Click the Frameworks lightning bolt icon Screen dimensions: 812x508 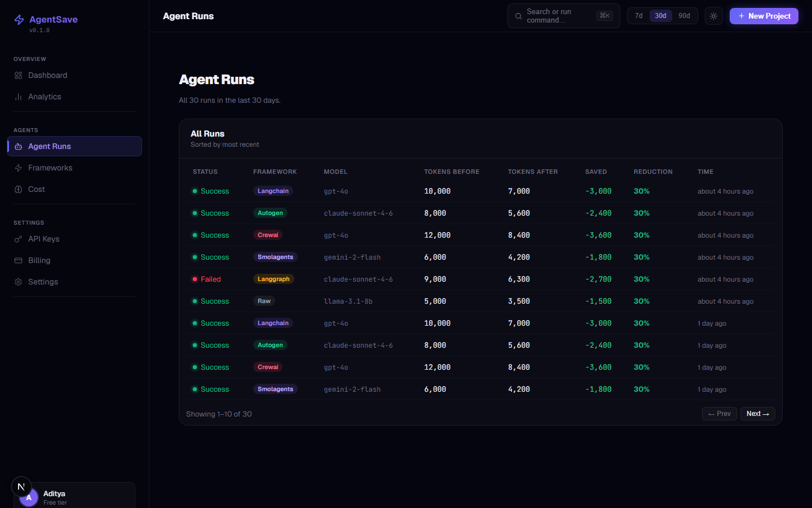(18, 168)
